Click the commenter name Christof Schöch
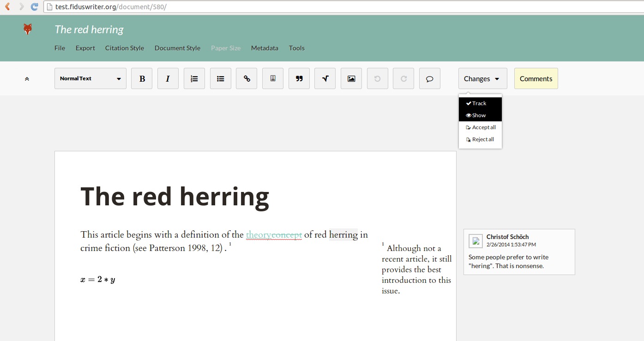 point(507,237)
